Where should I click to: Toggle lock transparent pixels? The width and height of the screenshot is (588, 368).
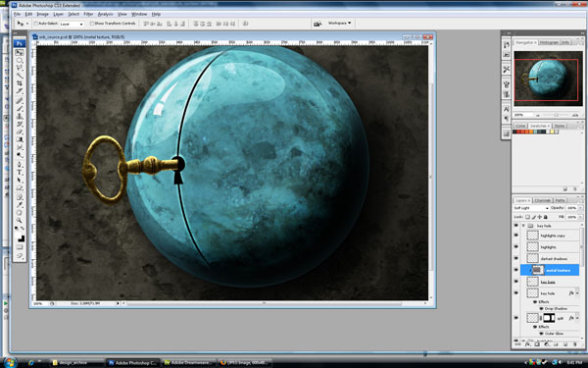527,217
